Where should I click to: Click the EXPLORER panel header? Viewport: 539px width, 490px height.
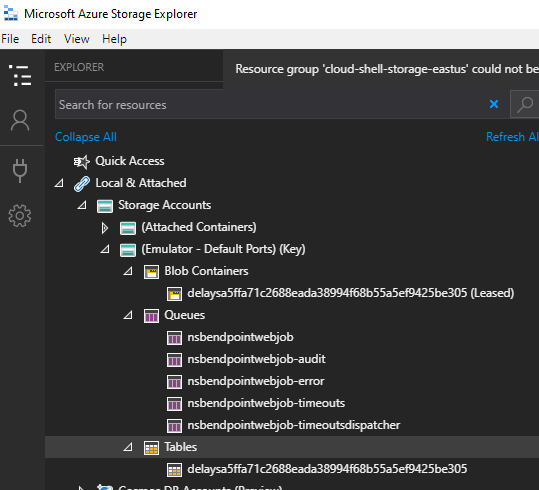79,67
